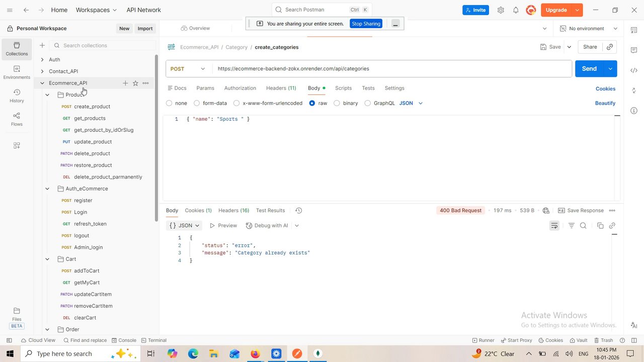Select the raw body type
644x362 pixels.
pyautogui.click(x=312, y=103)
